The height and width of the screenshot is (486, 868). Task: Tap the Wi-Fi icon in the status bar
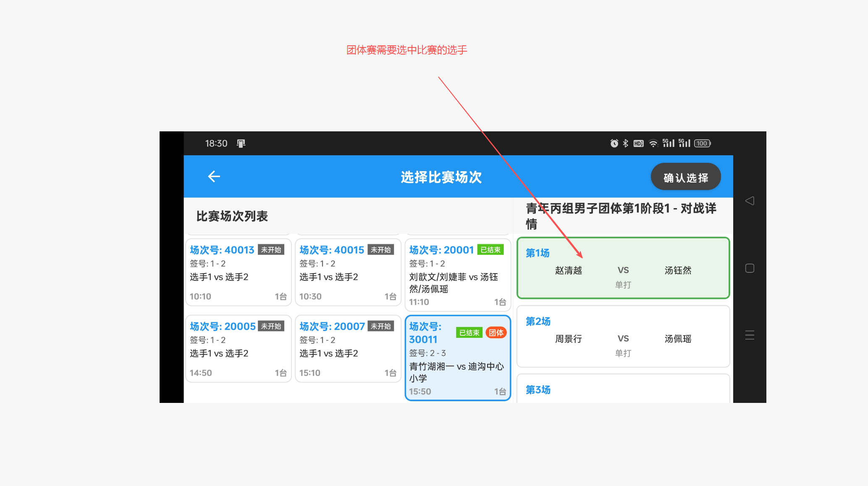coord(653,143)
